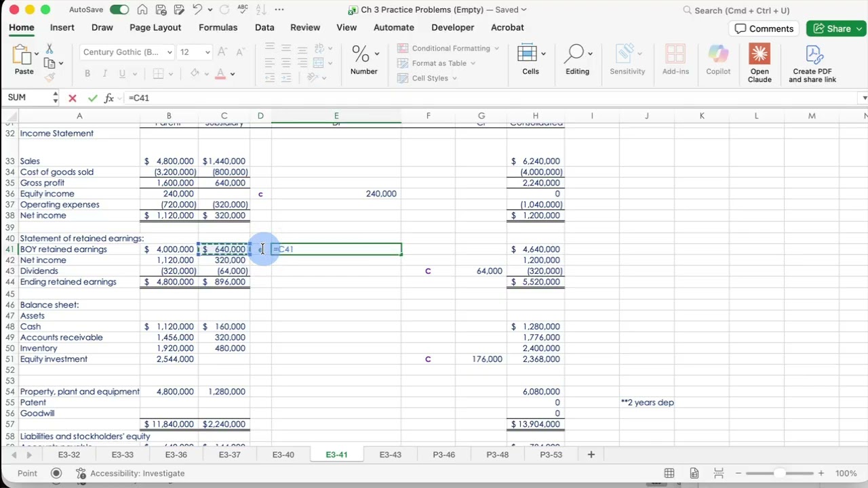Toggle Page Layout view in status bar

(x=694, y=473)
